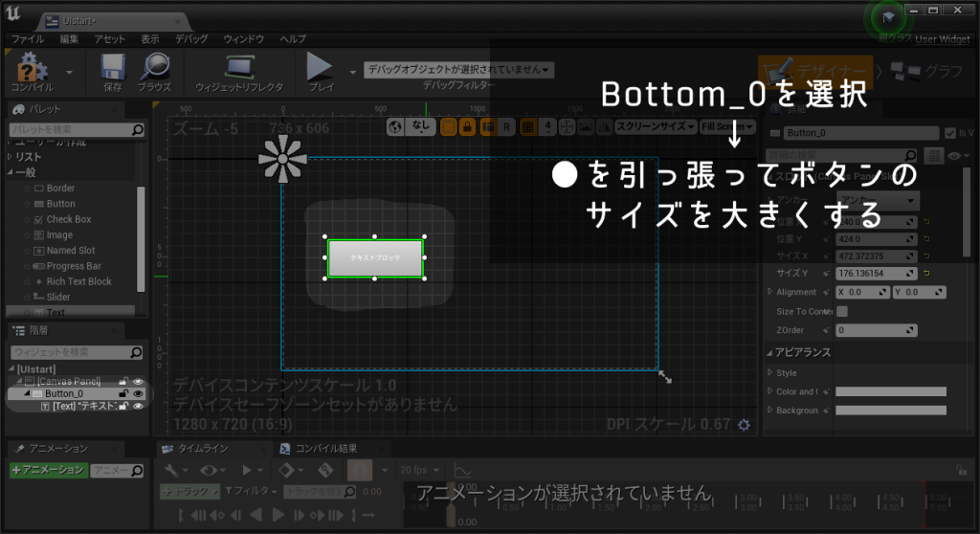Click the padlock icon in viewport toolbar
The height and width of the screenshot is (534, 980).
point(466,126)
